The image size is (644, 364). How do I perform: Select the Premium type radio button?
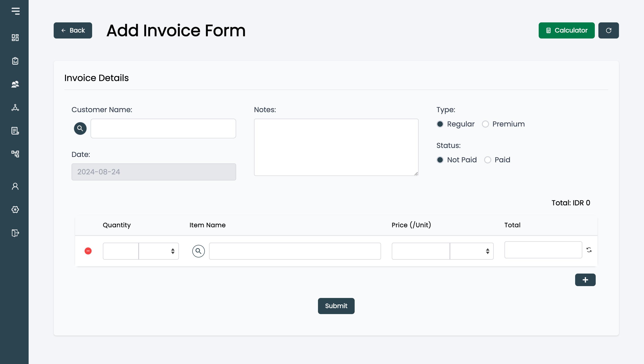(485, 124)
